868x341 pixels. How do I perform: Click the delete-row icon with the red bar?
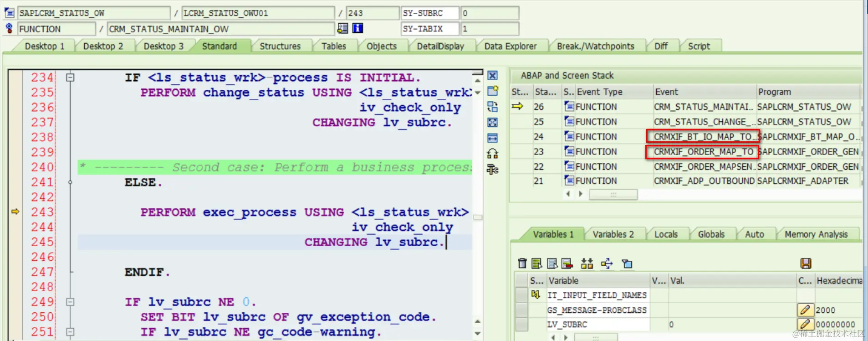[567, 263]
